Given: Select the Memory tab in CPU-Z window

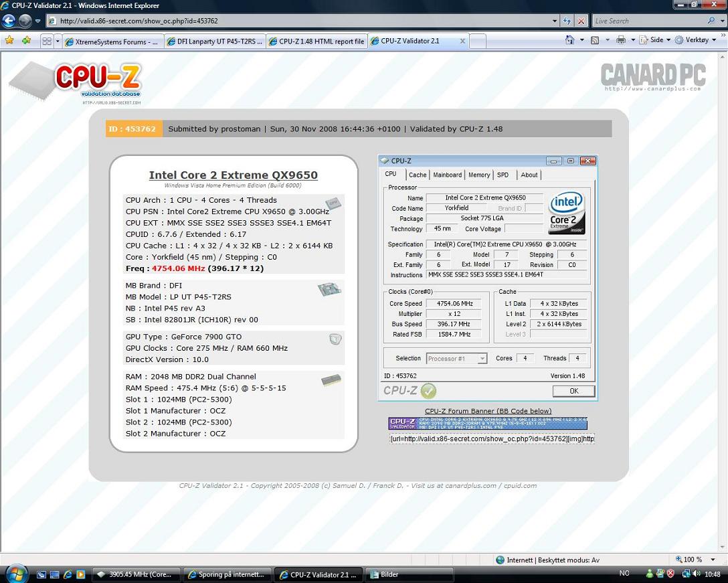Looking at the screenshot, I should tap(478, 175).
